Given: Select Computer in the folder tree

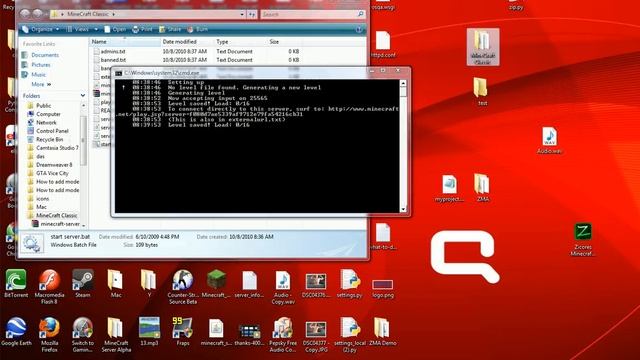Looking at the screenshot, I should [x=48, y=114].
